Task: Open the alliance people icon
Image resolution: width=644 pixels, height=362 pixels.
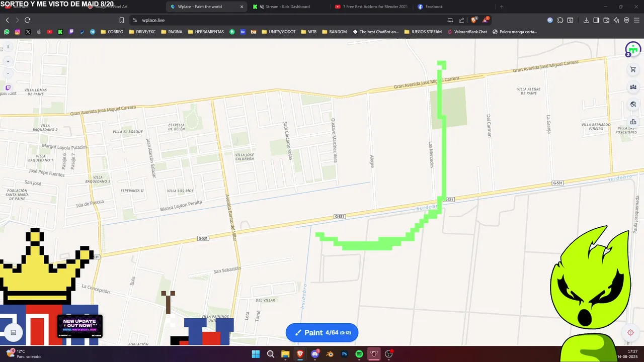Action: tap(633, 87)
